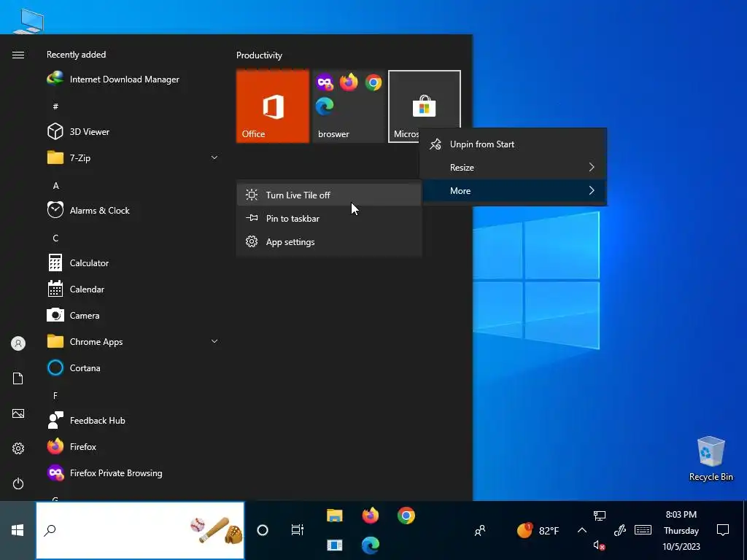This screenshot has width=747, height=560.
Task: Open the touch keyboard icon in tray
Action: point(643,529)
